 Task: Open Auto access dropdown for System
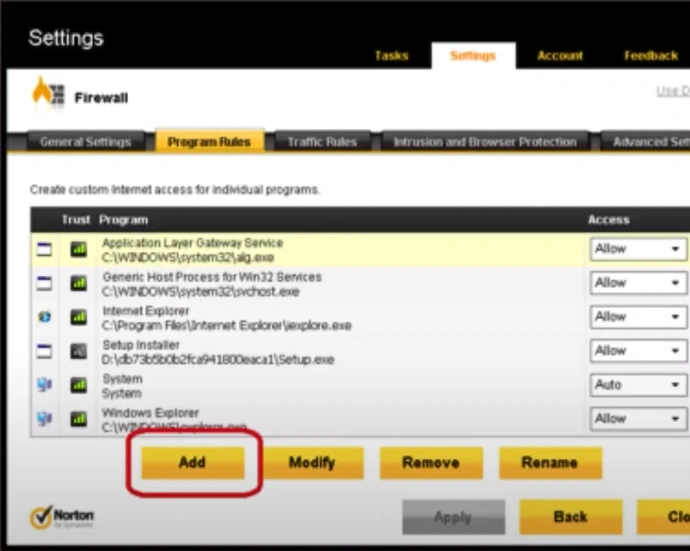coord(638,385)
